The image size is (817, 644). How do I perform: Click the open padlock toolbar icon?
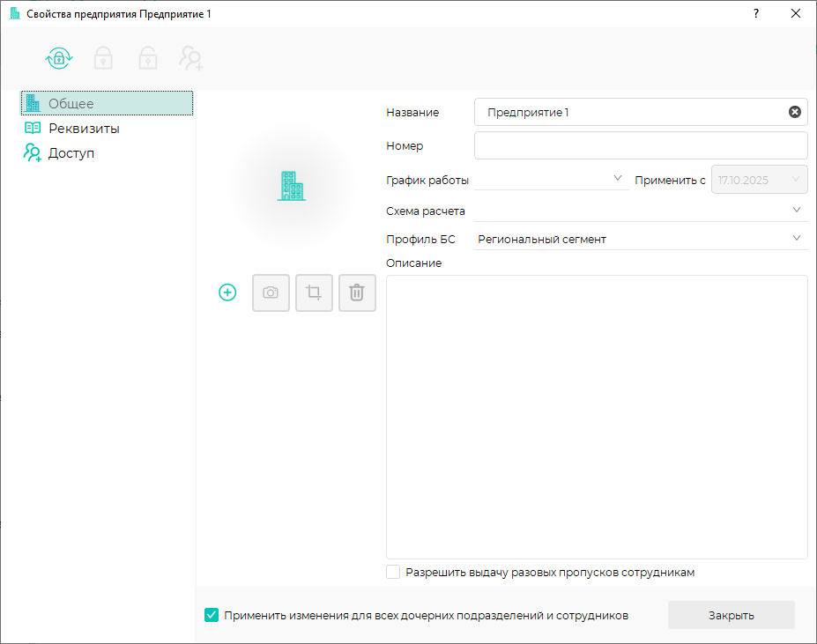coord(147,59)
